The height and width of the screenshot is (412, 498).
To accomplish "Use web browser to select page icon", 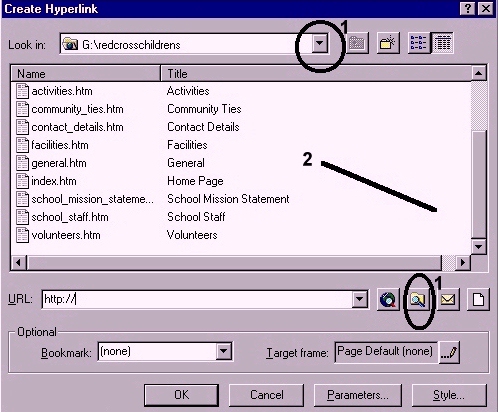I will click(388, 299).
